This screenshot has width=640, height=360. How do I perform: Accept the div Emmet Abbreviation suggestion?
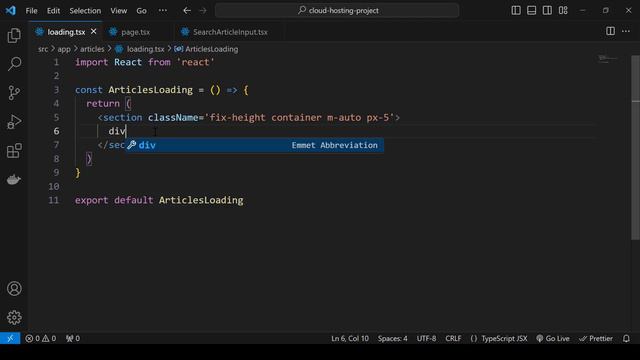[255, 145]
